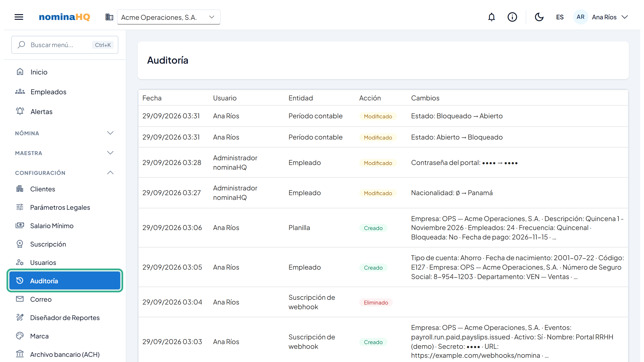The width and height of the screenshot is (644, 362).
Task: Click the Correo envelope icon
Action: (x=20, y=299)
